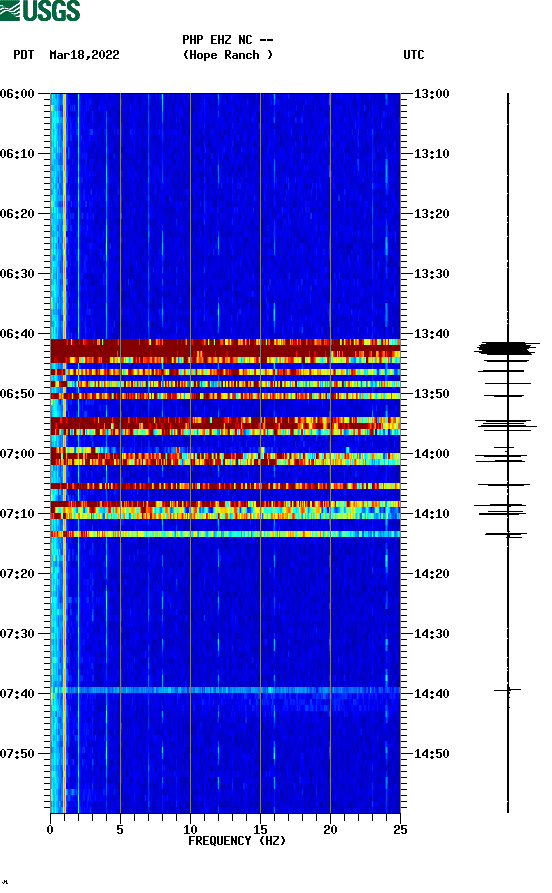Click the '14:10' UTC time label
Image resolution: width=552 pixels, height=893 pixels.
432,514
